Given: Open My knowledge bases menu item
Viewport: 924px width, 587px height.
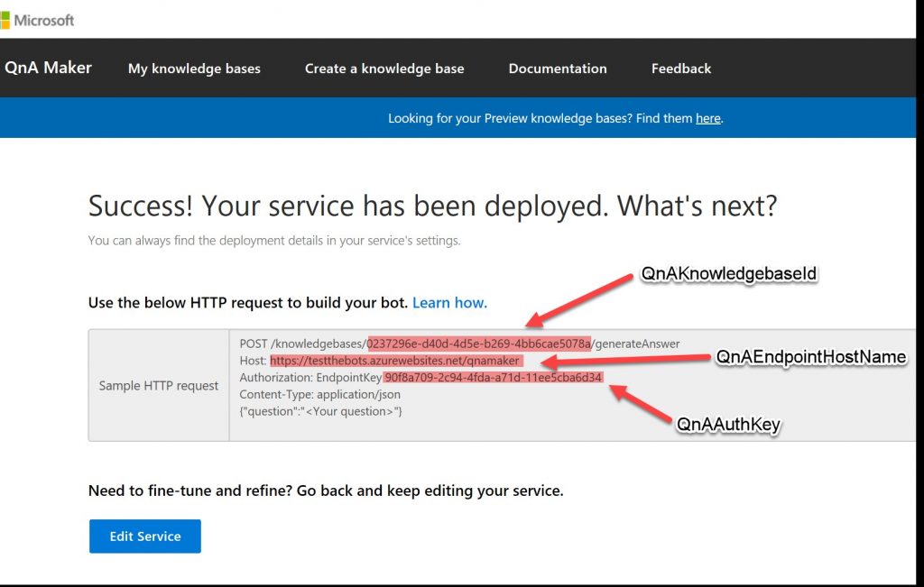Looking at the screenshot, I should click(x=194, y=69).
